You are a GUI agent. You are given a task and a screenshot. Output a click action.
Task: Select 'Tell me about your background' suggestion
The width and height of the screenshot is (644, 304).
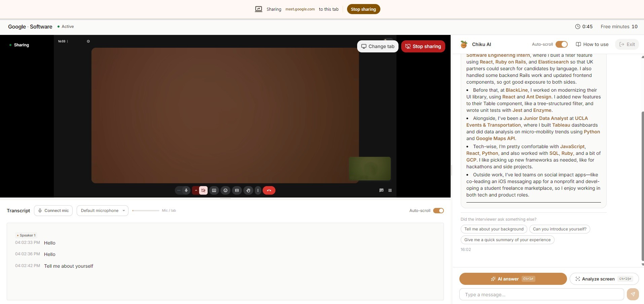[494, 229]
